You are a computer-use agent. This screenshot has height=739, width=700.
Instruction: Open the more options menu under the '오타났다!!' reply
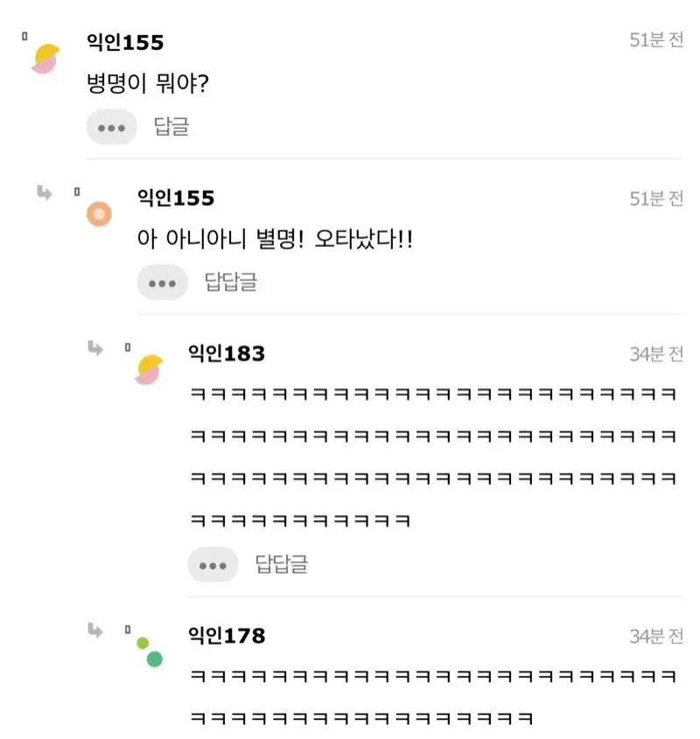click(x=162, y=283)
